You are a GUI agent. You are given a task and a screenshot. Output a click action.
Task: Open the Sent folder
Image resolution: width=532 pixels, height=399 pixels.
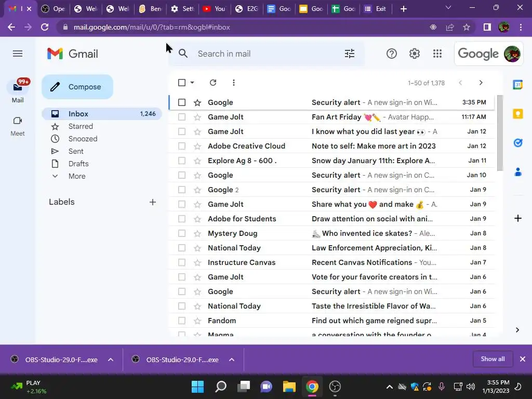pyautogui.click(x=76, y=151)
